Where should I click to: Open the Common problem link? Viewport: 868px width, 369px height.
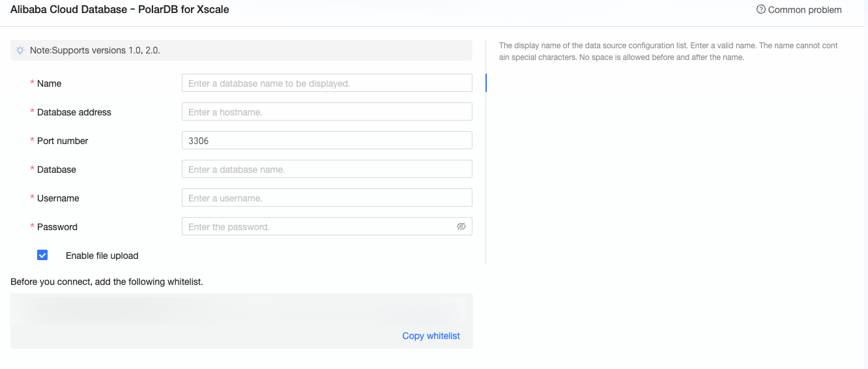click(x=805, y=10)
